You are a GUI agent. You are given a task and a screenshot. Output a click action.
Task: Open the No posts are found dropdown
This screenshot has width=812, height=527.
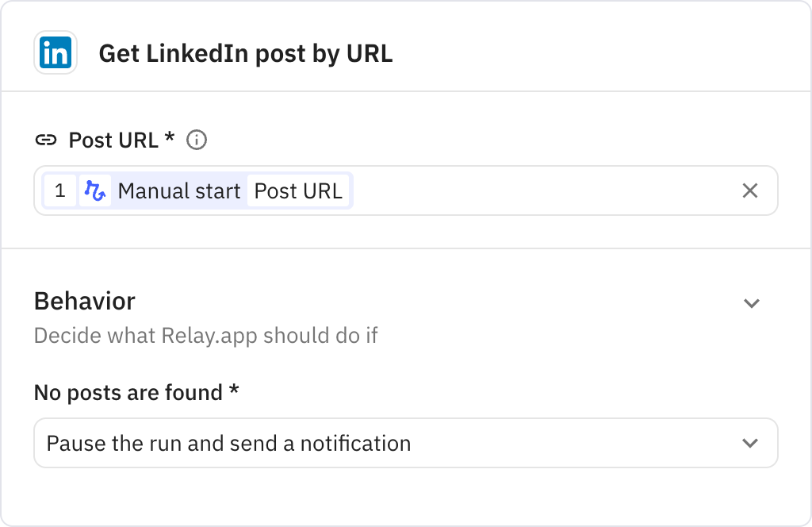coord(406,443)
